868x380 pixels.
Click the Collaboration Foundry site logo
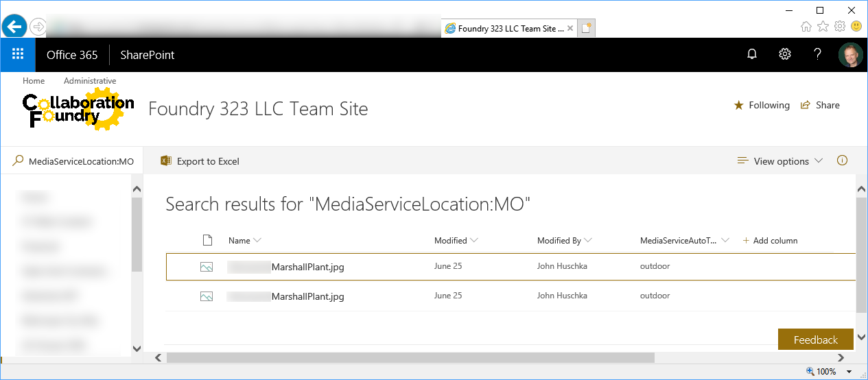pyautogui.click(x=78, y=108)
